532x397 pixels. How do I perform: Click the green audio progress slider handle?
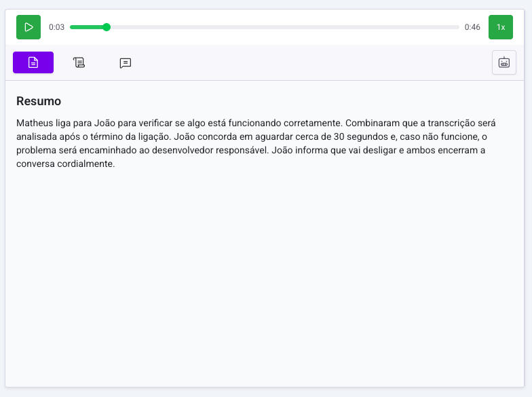pos(107,27)
